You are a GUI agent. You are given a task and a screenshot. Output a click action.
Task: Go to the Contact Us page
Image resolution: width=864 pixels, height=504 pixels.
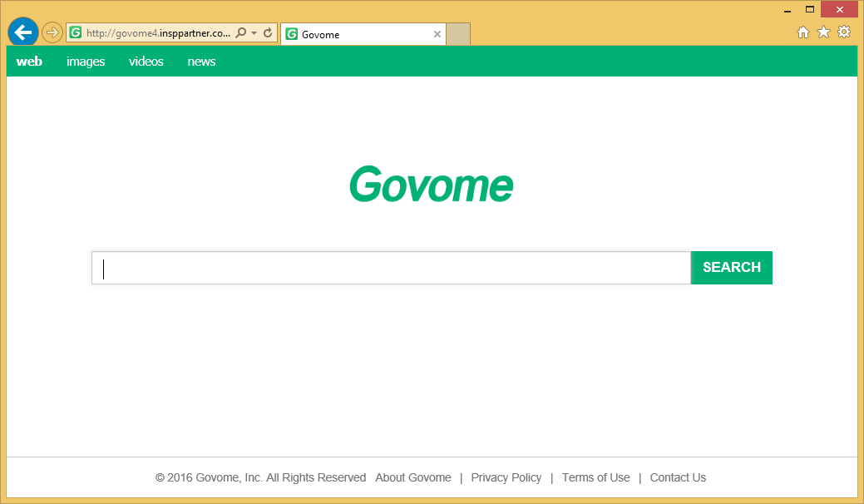click(678, 477)
